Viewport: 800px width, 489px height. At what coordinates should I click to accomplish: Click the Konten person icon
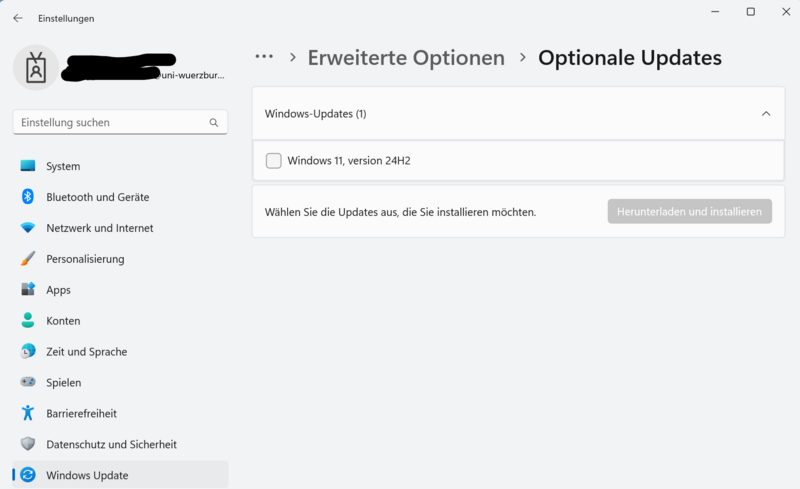point(28,321)
